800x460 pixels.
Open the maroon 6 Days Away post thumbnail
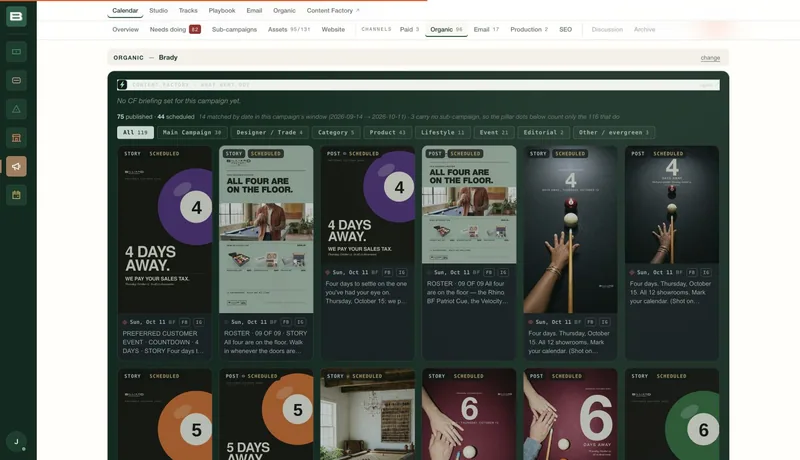coord(570,415)
